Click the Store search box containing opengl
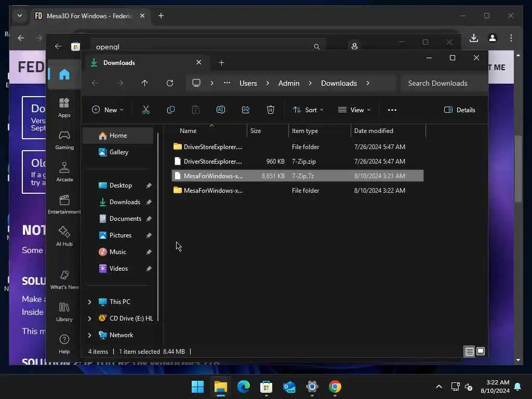Screen dimensions: 532x399 coord(208,46)
